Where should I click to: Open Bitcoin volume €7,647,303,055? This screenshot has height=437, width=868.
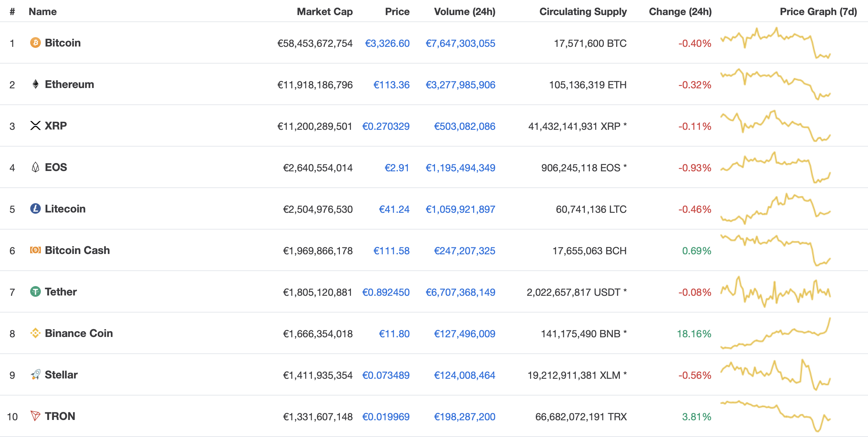[460, 43]
